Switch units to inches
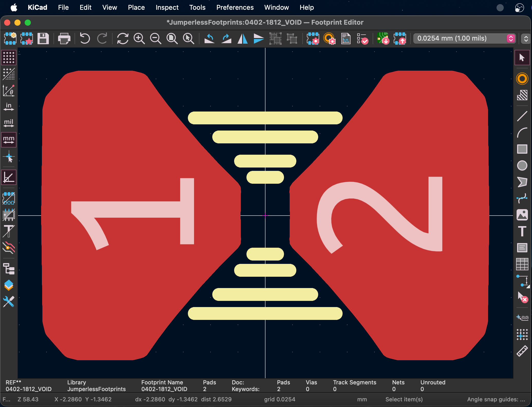Screen dimensions: 532x407 9,107
